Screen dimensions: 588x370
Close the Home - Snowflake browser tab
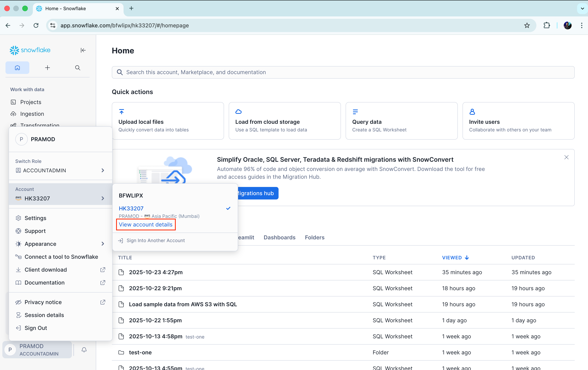[117, 9]
